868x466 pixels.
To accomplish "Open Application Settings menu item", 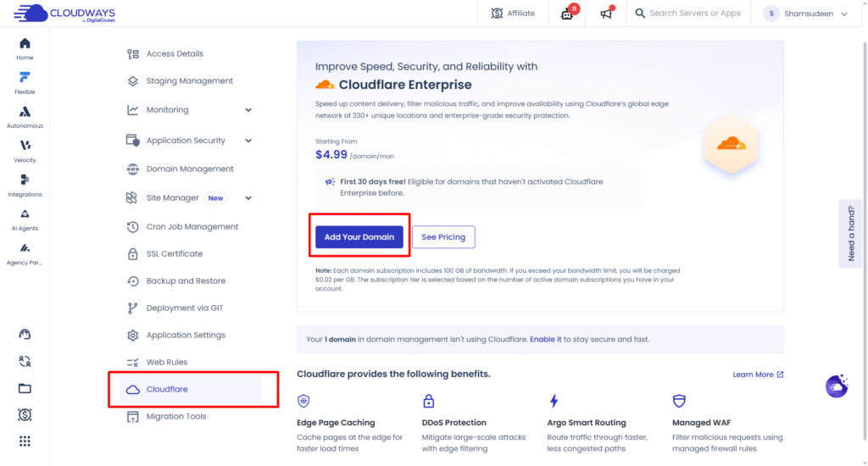I will (186, 336).
